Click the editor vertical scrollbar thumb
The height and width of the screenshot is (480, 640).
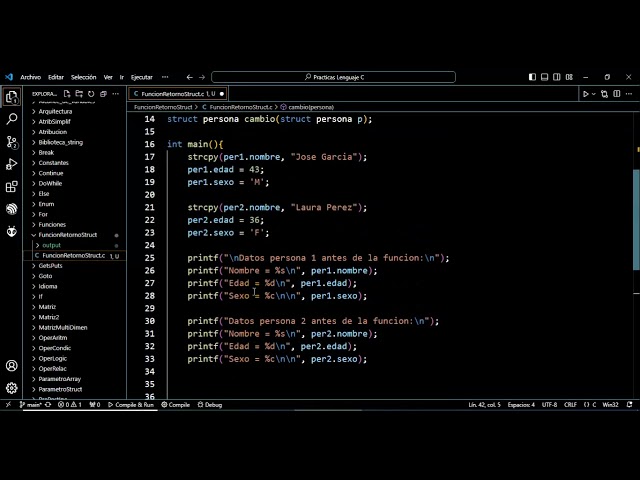[636, 220]
